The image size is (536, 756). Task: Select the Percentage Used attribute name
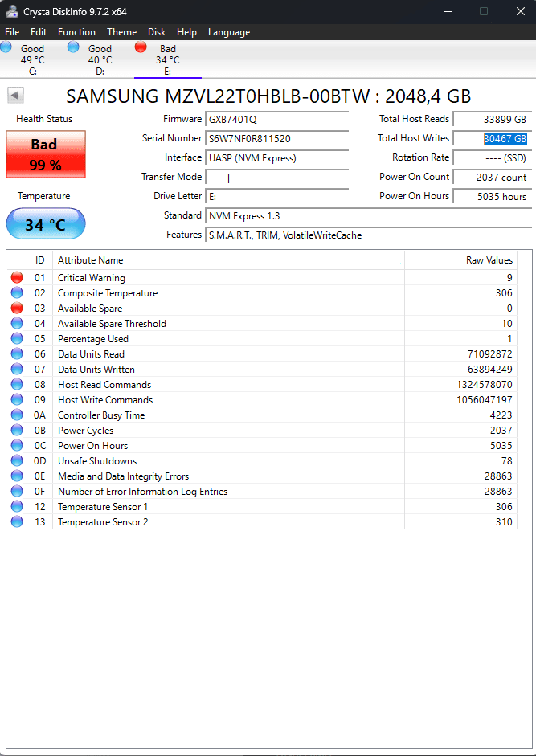tap(93, 338)
